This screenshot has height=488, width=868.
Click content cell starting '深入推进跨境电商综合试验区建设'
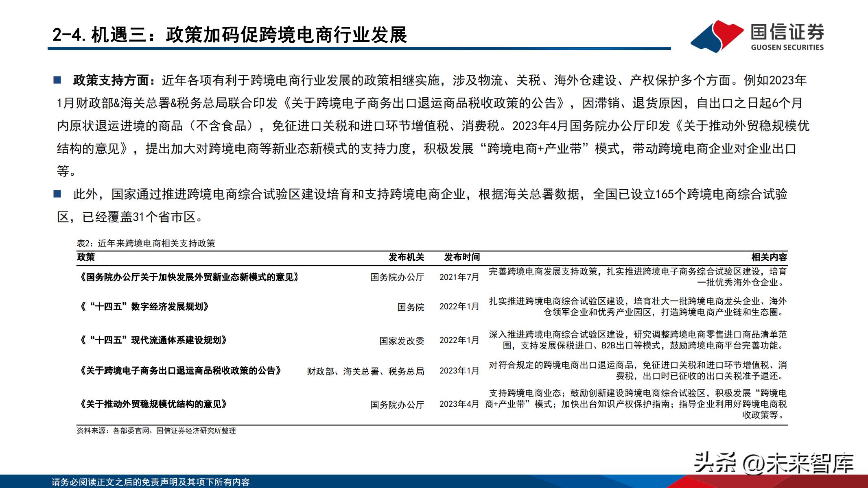tap(638, 340)
